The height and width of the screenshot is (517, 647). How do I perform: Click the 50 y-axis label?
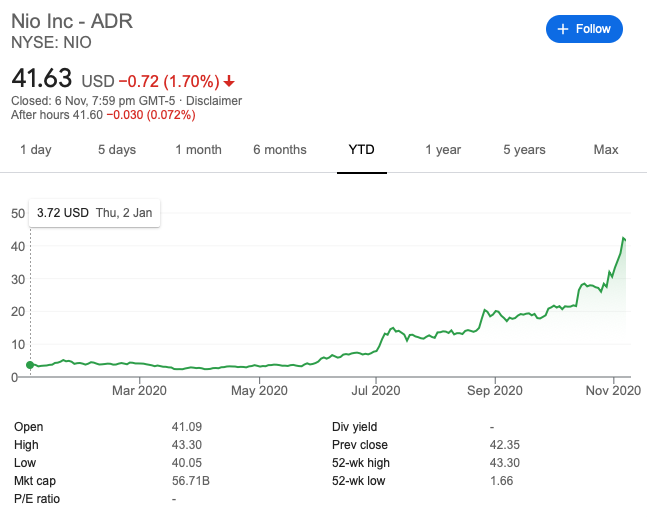(x=18, y=213)
